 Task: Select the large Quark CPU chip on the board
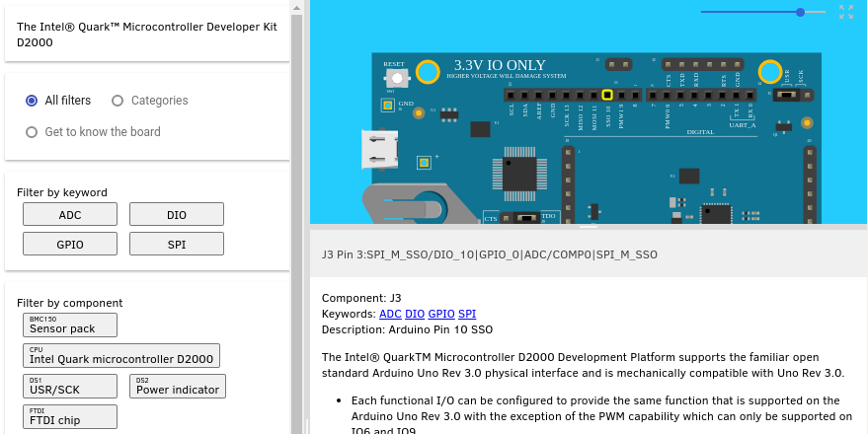pos(519,175)
